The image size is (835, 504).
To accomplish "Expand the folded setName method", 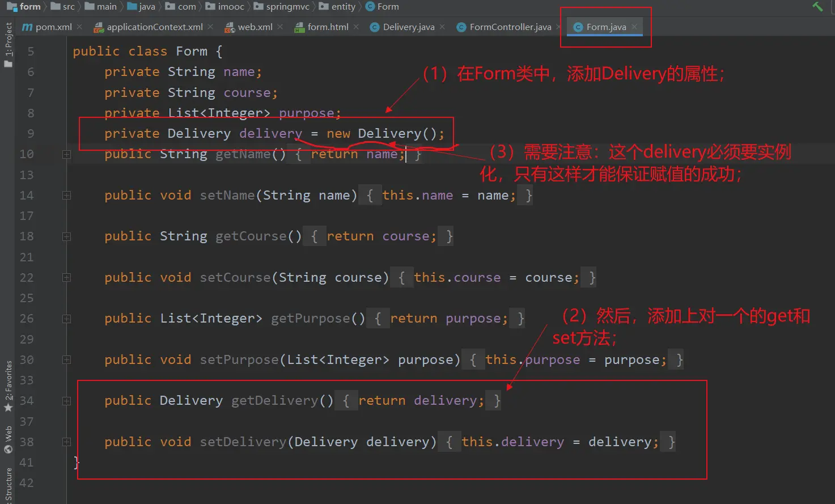I will 66,196.
